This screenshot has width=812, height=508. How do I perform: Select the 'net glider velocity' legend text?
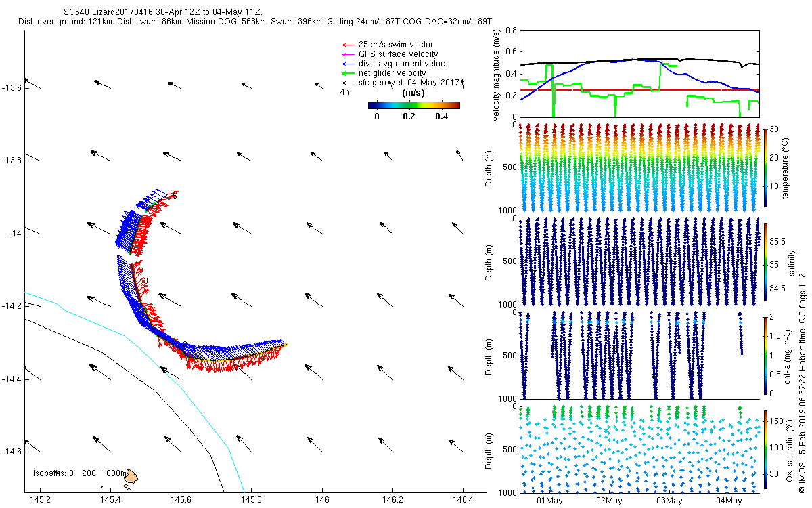[392, 73]
